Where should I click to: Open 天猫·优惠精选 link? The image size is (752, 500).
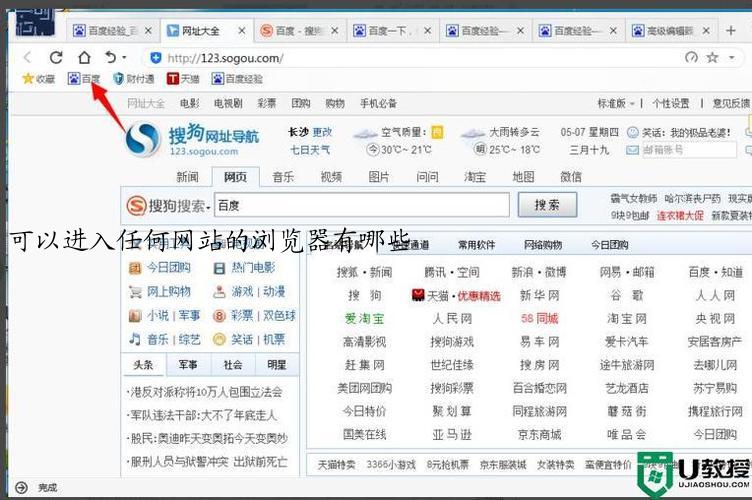[456, 296]
